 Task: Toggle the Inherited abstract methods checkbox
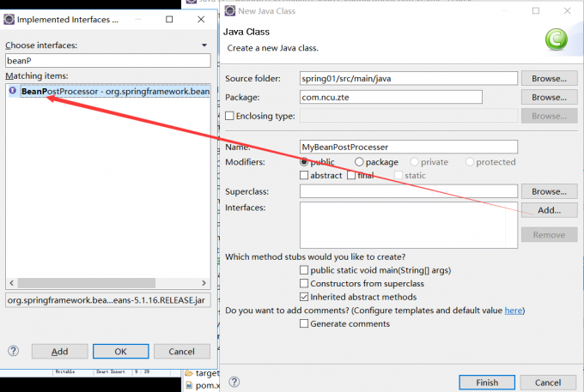(x=304, y=297)
